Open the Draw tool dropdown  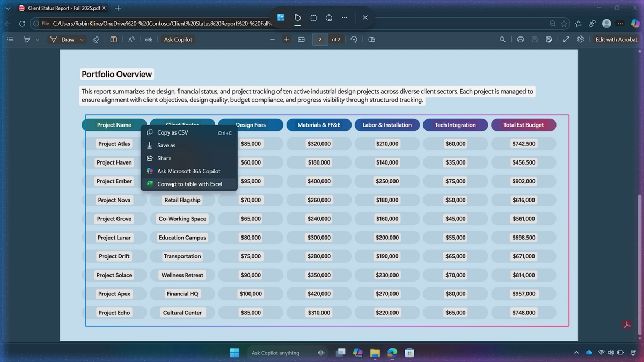point(82,39)
